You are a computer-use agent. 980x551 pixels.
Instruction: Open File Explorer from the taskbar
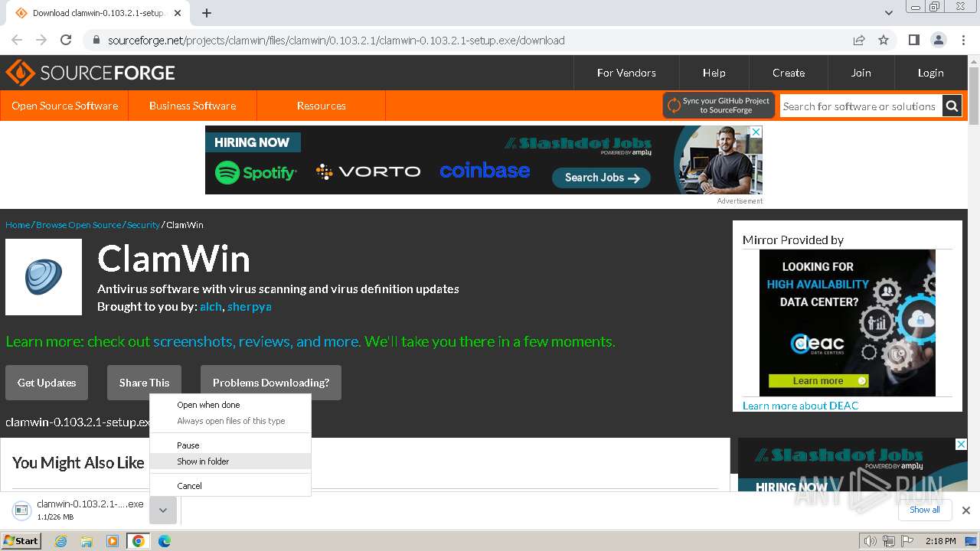coord(87,541)
